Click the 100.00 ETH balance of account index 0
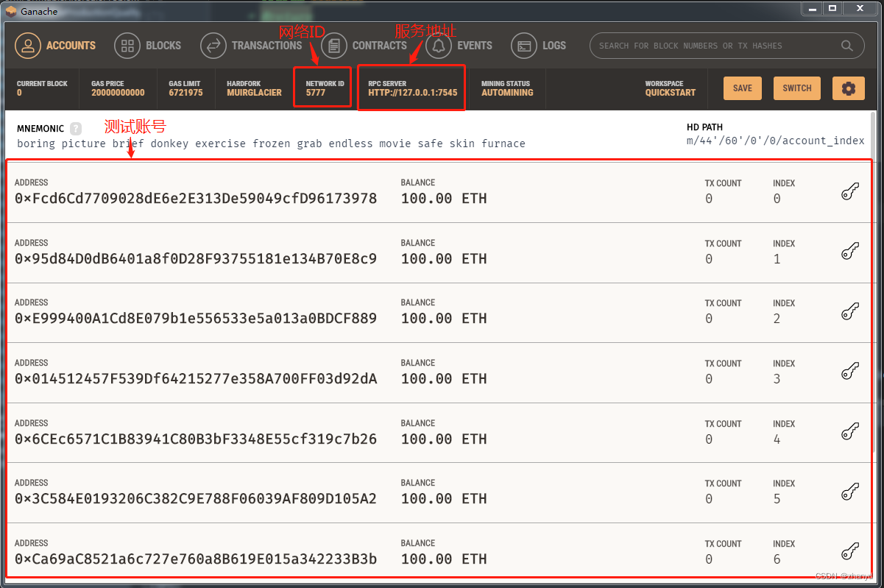 444,199
